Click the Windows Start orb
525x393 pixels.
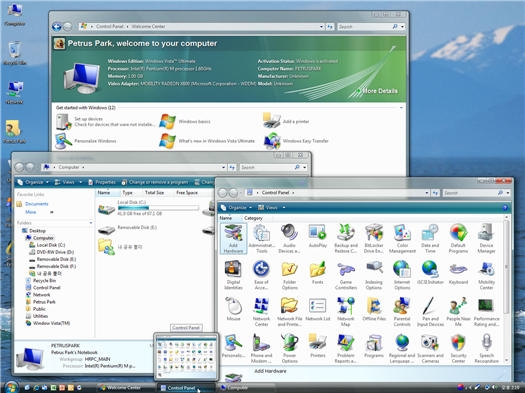[11, 387]
